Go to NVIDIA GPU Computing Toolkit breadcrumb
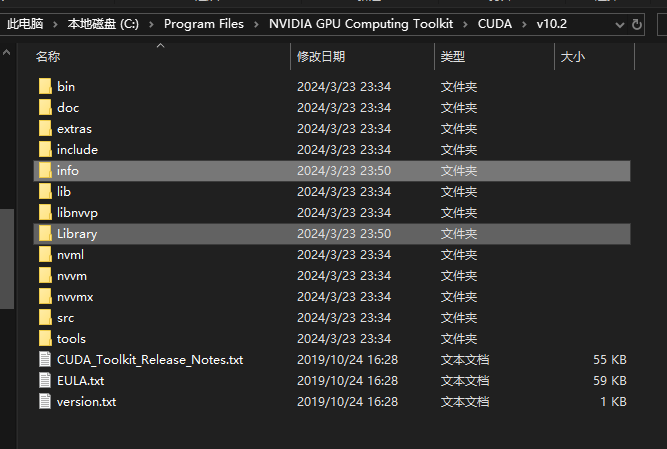This screenshot has width=667, height=449. click(361, 24)
